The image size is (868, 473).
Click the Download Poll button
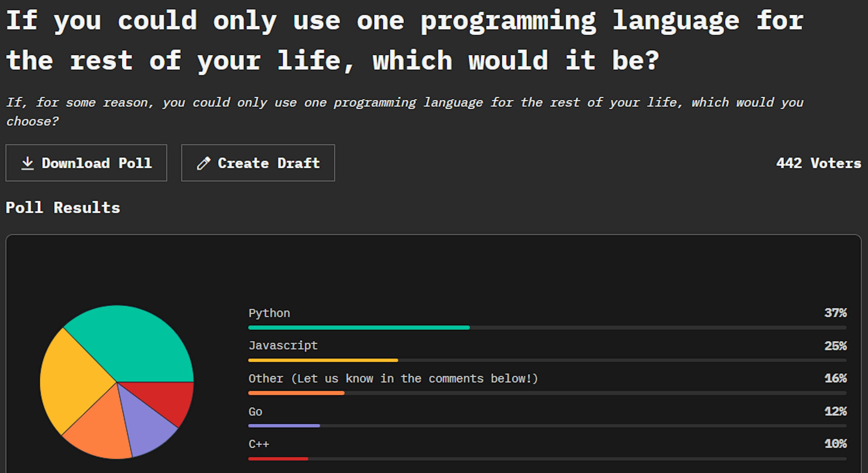click(86, 163)
